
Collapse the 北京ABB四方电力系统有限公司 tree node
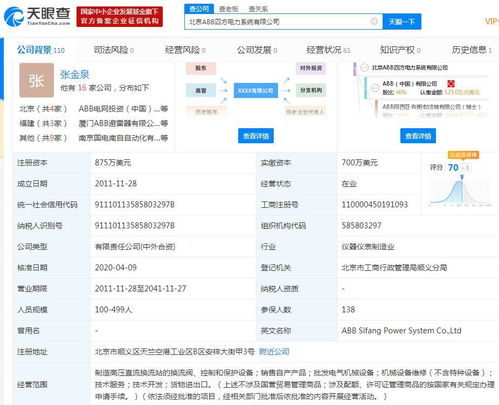(x=364, y=68)
